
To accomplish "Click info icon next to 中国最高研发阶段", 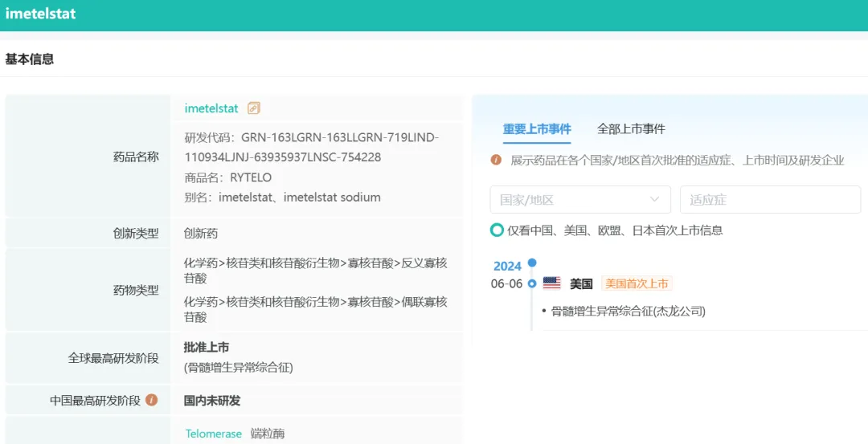I will (151, 400).
